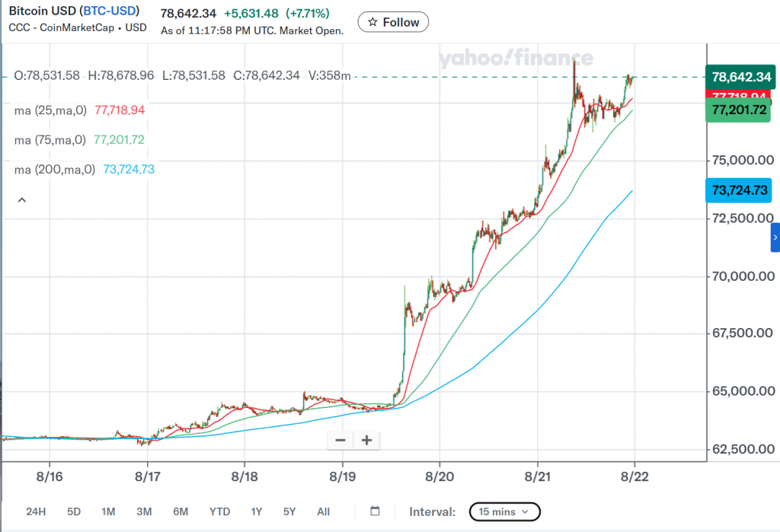This screenshot has height=532, width=780.
Task: Click the 75,000.00 price axis label
Action: pyautogui.click(x=743, y=160)
